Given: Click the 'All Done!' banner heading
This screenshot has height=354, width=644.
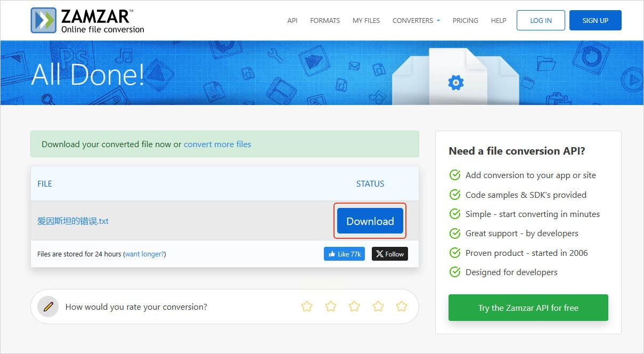Looking at the screenshot, I should pyautogui.click(x=88, y=74).
